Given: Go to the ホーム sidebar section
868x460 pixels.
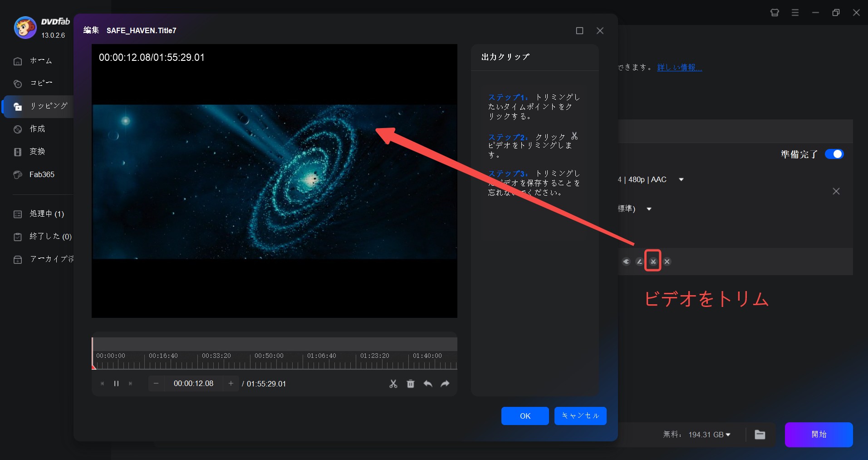Looking at the screenshot, I should click(x=41, y=61).
